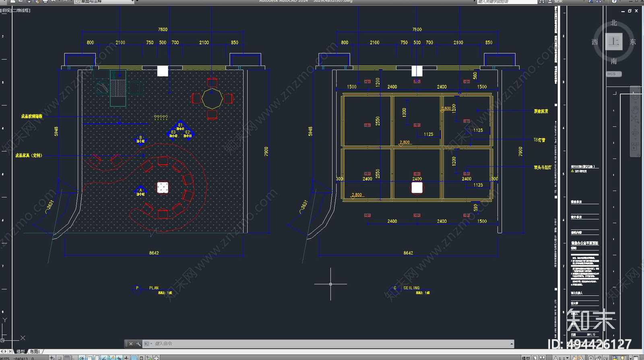Click the annotation visibility icon
Image resolution: width=644 pixels, height=360 pixels.
point(574,358)
